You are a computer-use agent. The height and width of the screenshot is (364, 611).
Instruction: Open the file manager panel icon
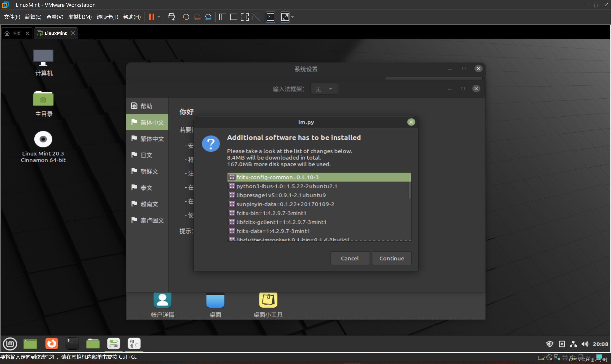pos(93,344)
